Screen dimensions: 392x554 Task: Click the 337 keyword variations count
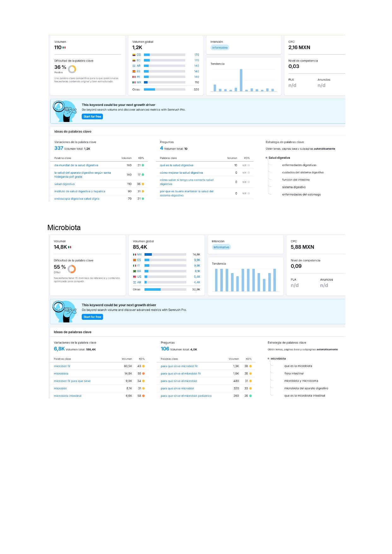click(59, 148)
